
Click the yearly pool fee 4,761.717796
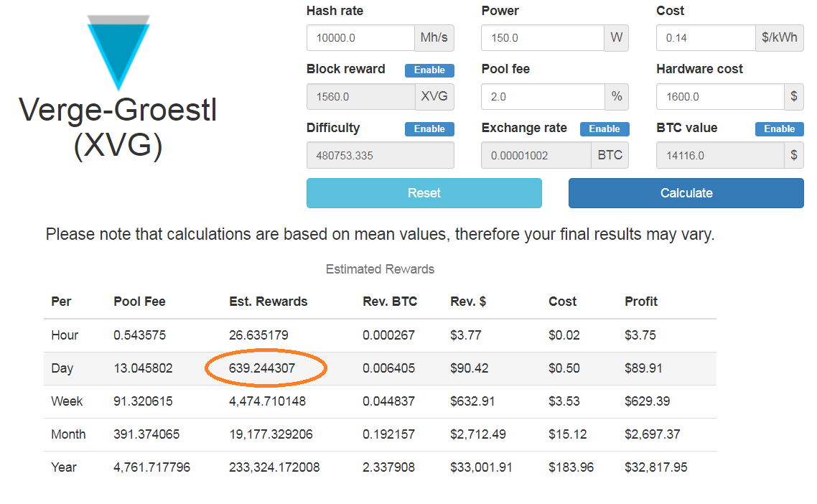(151, 467)
